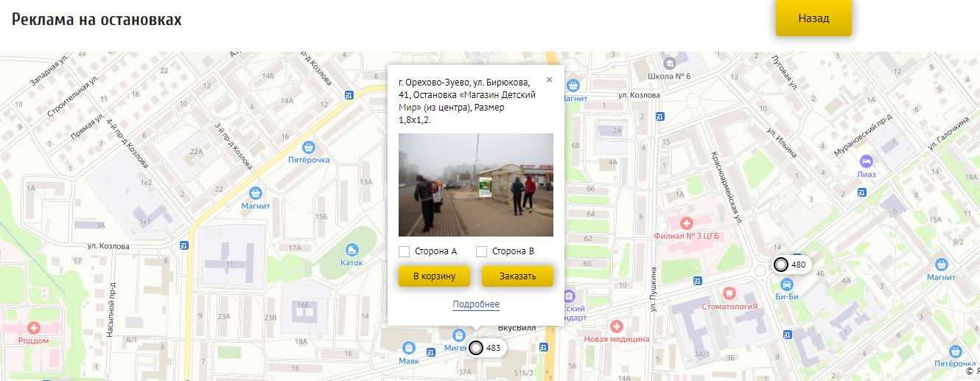
Task: Open the Роддом medical cross icon
Action: (x=33, y=327)
